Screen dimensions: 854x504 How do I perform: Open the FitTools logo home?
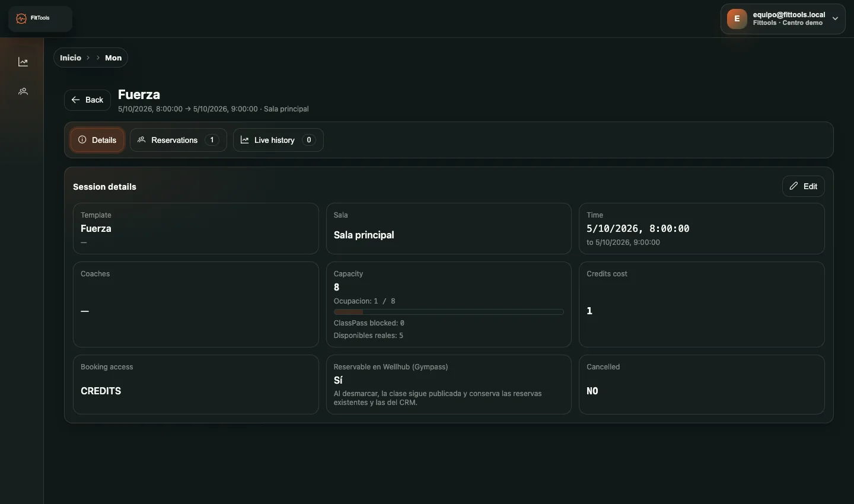[x=40, y=18]
